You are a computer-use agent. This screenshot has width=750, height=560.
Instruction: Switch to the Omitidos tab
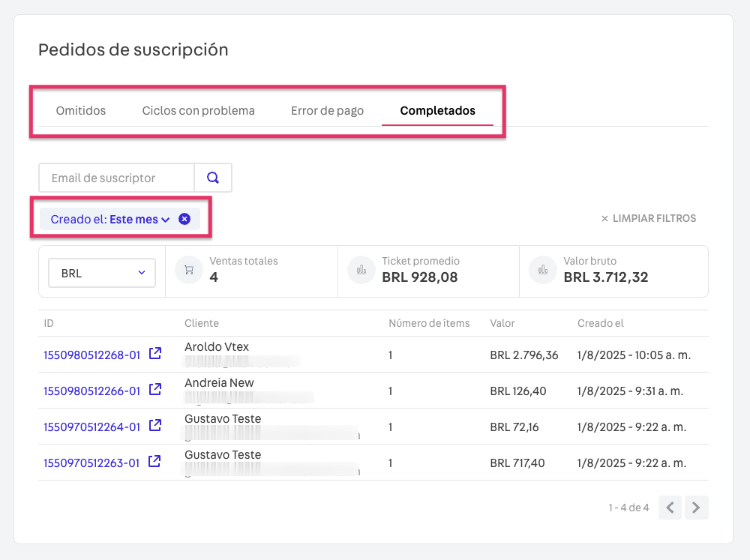pos(80,110)
